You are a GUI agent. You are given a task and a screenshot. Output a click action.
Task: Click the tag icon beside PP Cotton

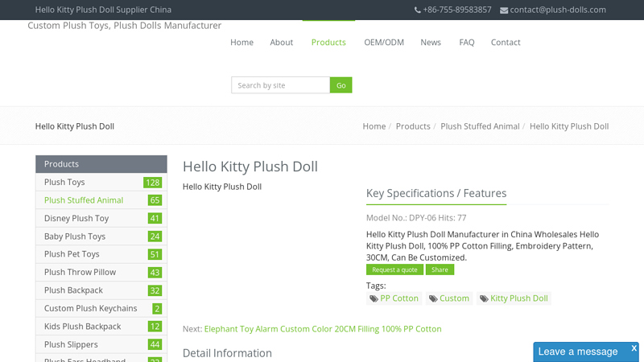click(x=374, y=298)
